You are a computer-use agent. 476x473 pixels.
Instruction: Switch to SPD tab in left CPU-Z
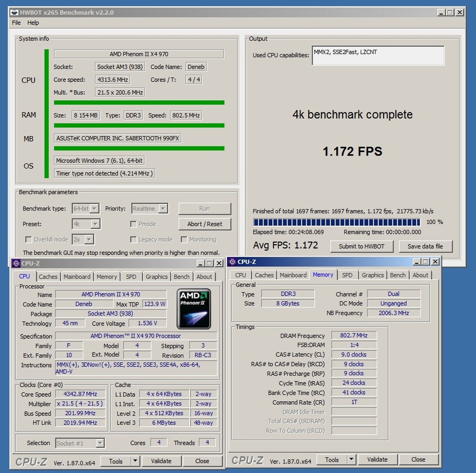pos(131,277)
